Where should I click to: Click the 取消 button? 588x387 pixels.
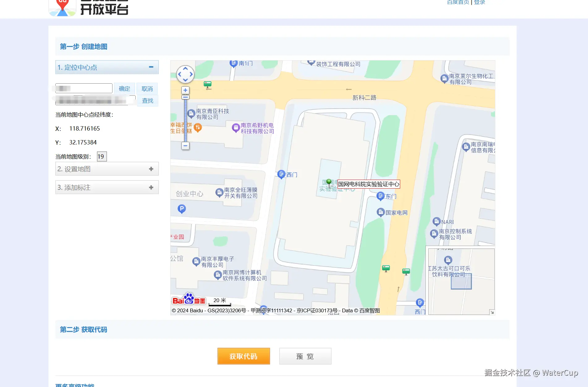(x=147, y=89)
